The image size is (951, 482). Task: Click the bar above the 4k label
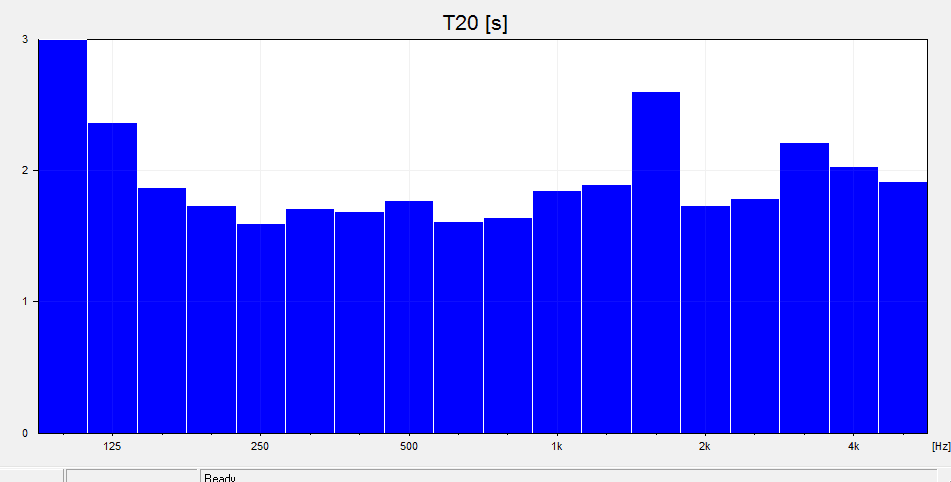coord(853,300)
